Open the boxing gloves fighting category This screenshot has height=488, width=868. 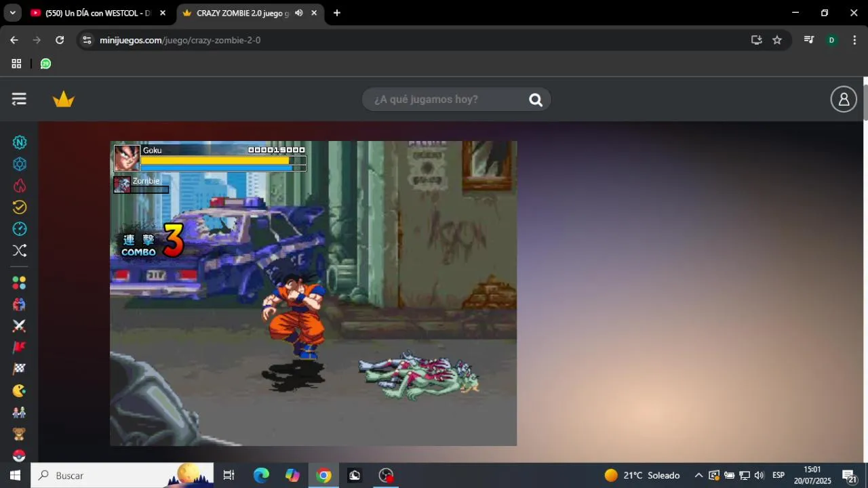click(x=20, y=304)
